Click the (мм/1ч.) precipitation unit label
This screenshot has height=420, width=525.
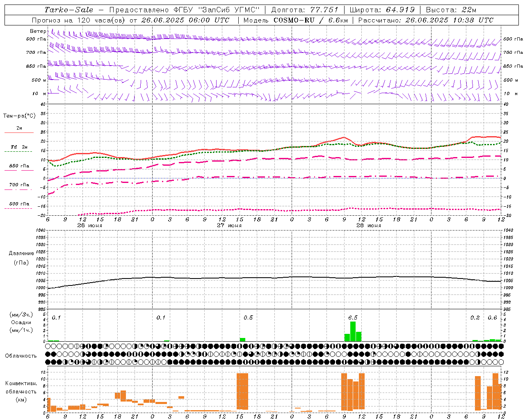[21, 330]
